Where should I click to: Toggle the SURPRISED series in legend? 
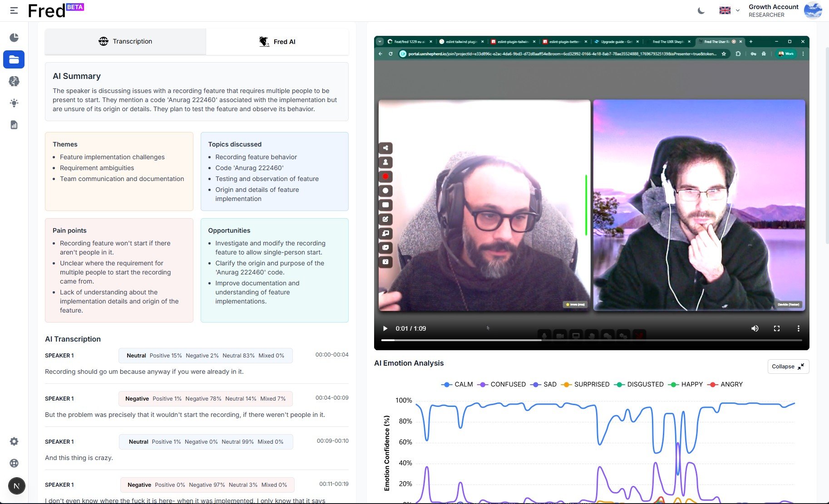pyautogui.click(x=585, y=384)
